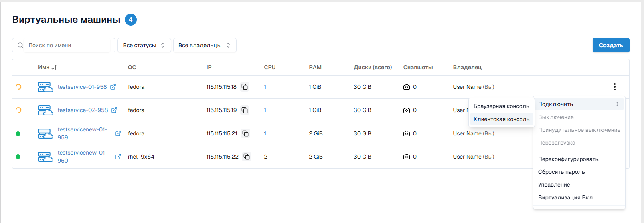Copy IP address 115.115.115.22
Image resolution: width=644 pixels, height=223 pixels.
[x=247, y=157]
